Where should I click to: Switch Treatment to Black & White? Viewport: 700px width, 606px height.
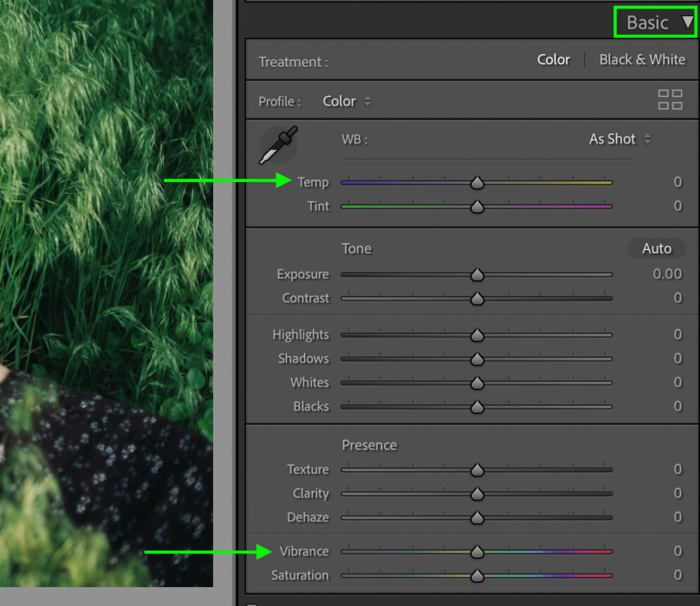(642, 60)
